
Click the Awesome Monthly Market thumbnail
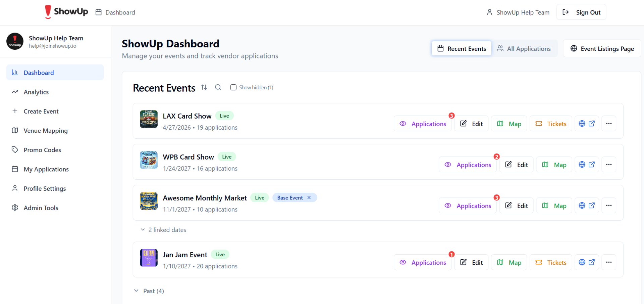coord(149,201)
